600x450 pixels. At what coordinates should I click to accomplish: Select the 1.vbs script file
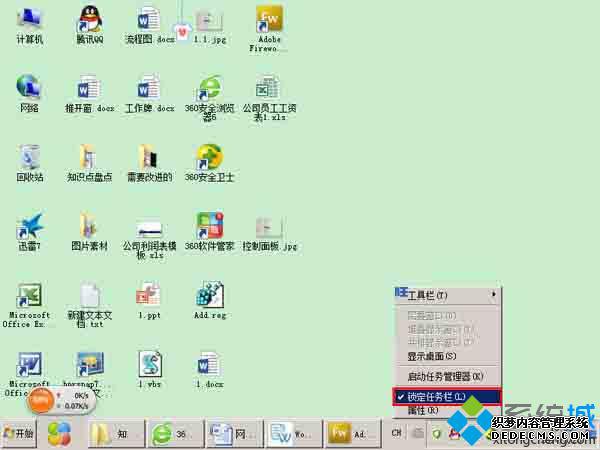[x=150, y=363]
